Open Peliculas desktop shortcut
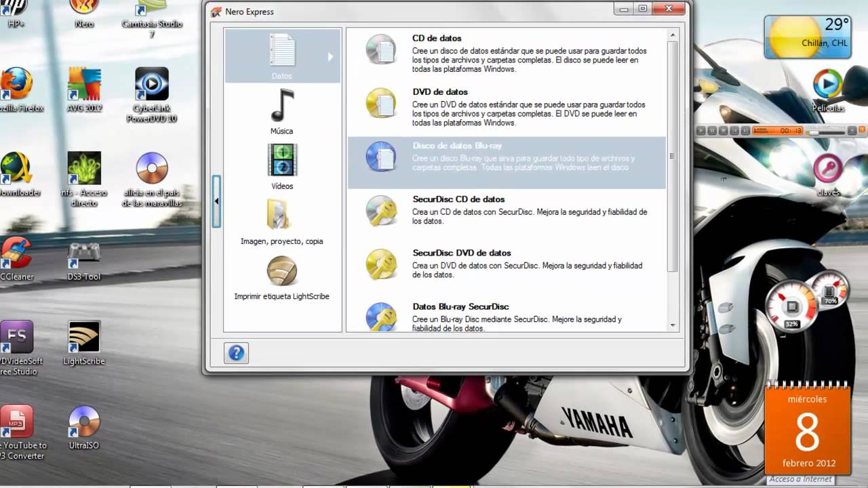Viewport: 868px width, 488px height. (828, 90)
